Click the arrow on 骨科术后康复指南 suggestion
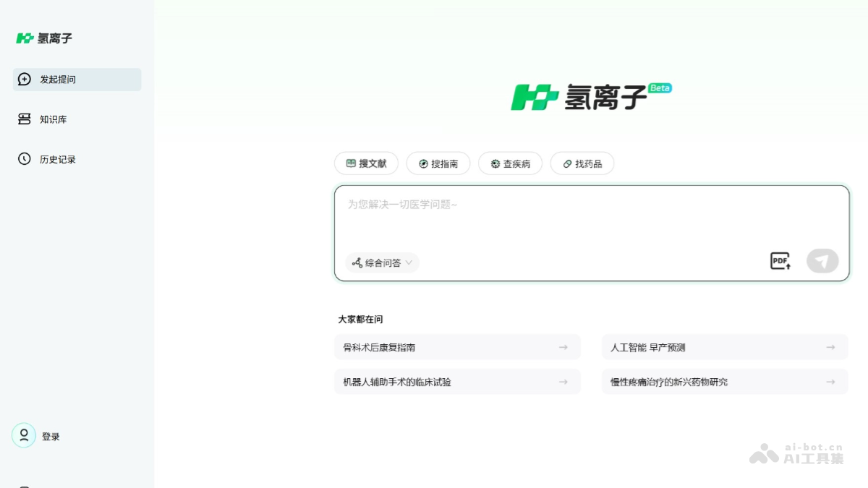Screen dimensions: 868x488 (x=563, y=347)
